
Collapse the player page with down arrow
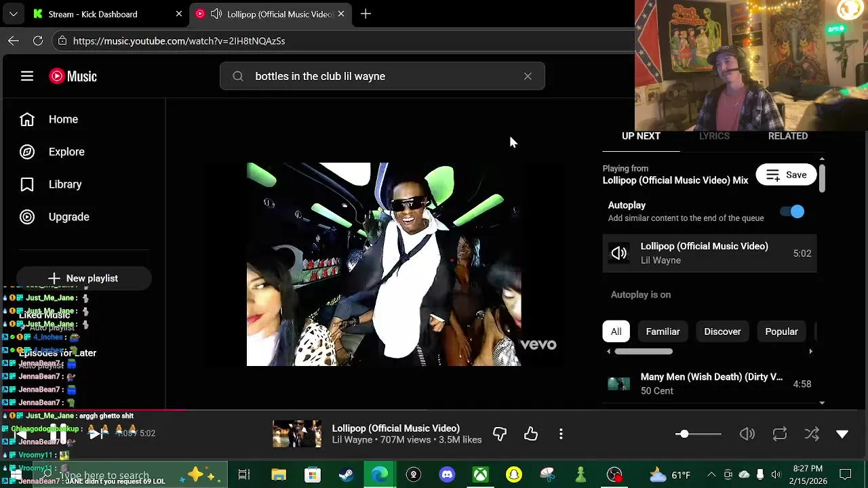842,434
